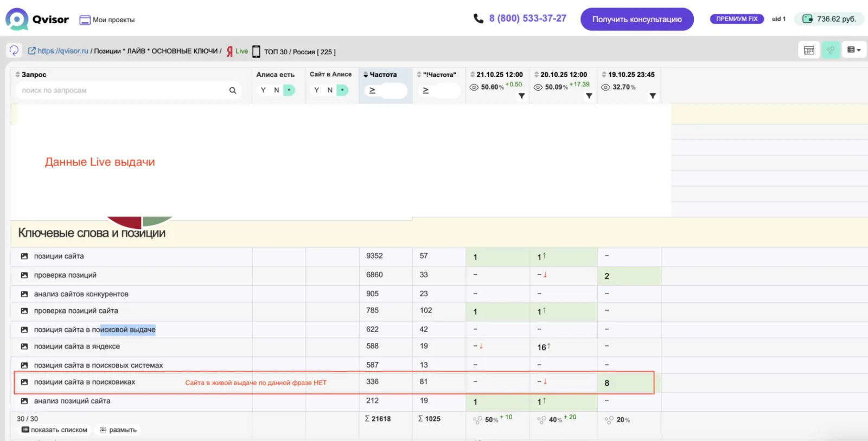Focus the Частота value input
Screen dimensions: 868x441
click(393, 91)
